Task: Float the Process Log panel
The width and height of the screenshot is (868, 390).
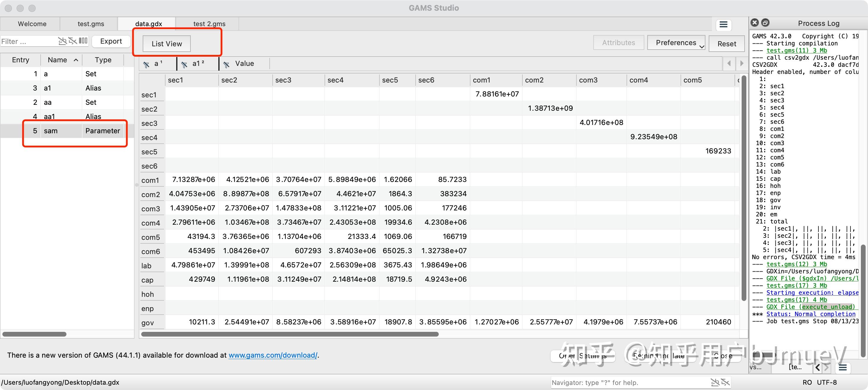Action: click(766, 23)
